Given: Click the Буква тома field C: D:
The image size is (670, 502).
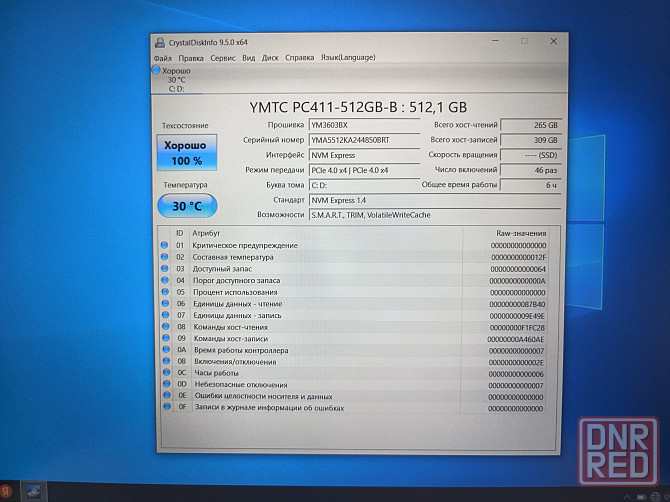Looking at the screenshot, I should point(364,185).
